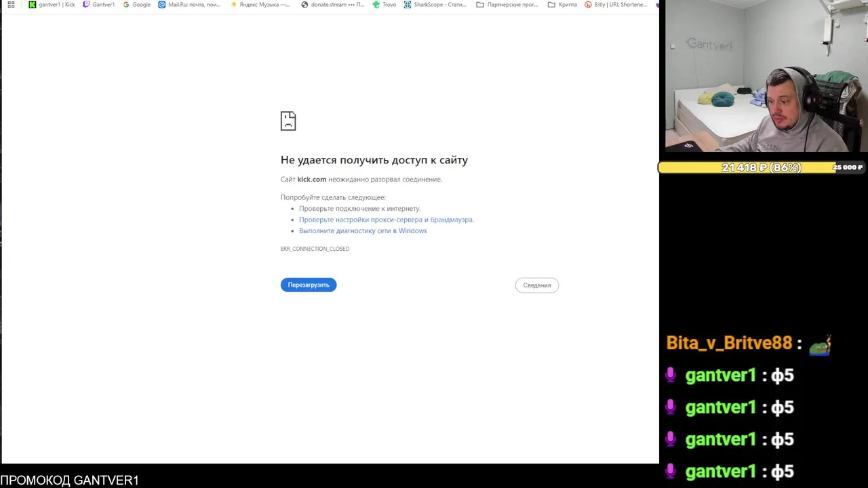Expand the Партнерские программы bookmark folder
Screen dimensions: 868x488
click(507, 5)
